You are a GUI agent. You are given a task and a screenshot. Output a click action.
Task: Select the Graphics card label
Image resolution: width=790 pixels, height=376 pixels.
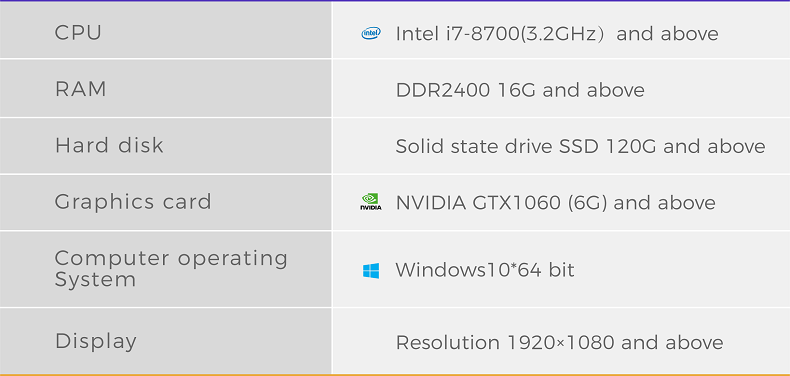(133, 203)
